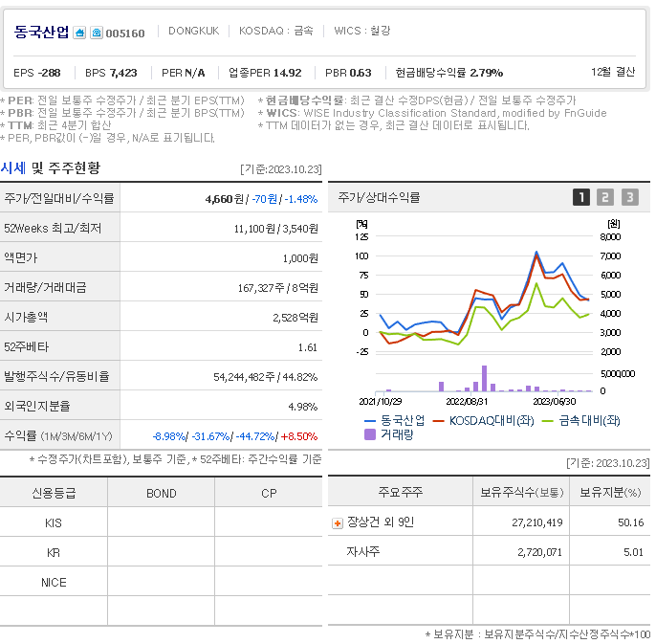
Task: Click the 거래량 value 167,327주
Action: 261,288
